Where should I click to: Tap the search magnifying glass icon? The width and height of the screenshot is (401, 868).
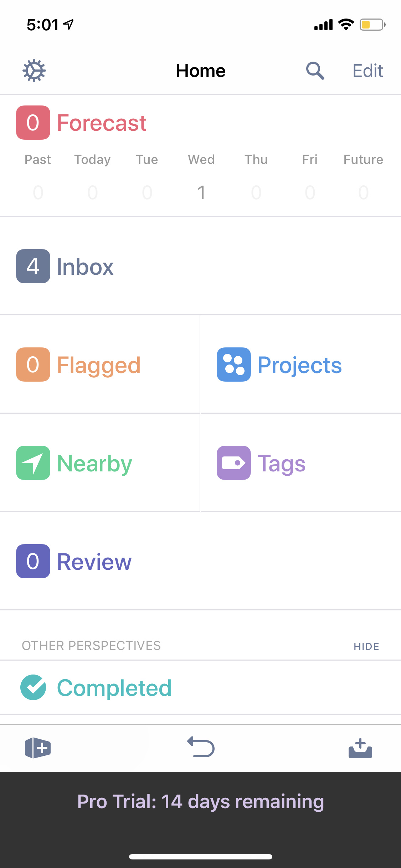point(315,71)
